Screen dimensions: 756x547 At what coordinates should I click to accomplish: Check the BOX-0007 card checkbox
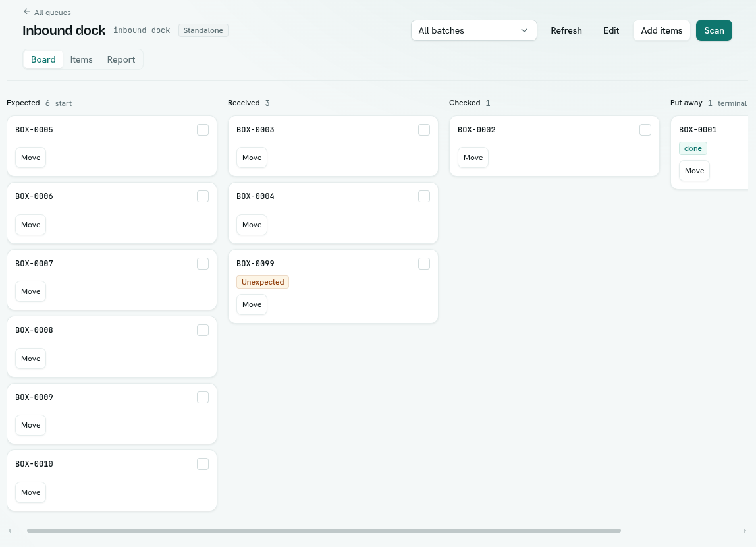click(203, 264)
